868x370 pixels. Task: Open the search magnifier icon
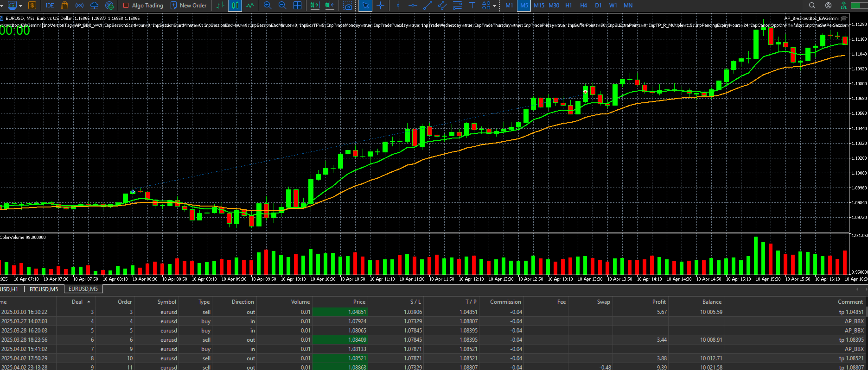(812, 6)
